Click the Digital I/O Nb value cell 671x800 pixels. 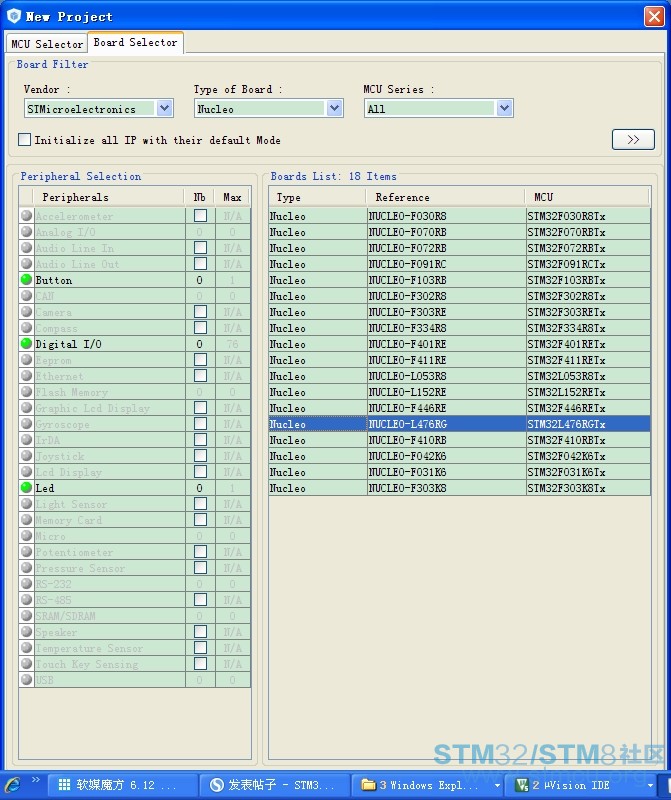(x=200, y=344)
